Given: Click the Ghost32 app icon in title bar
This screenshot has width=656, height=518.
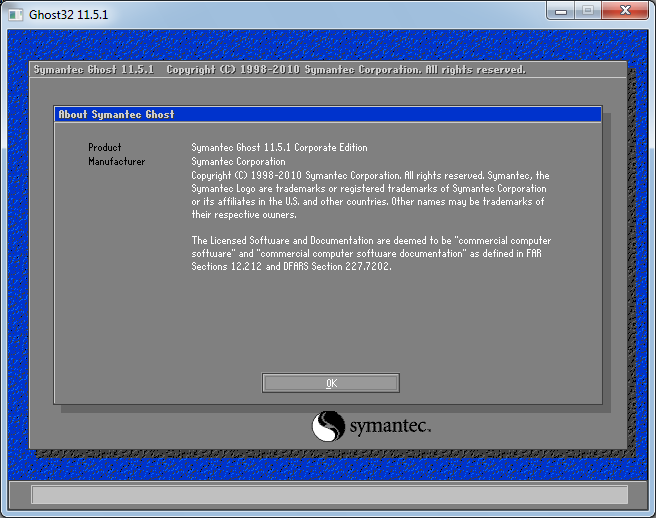Looking at the screenshot, I should [x=16, y=12].
